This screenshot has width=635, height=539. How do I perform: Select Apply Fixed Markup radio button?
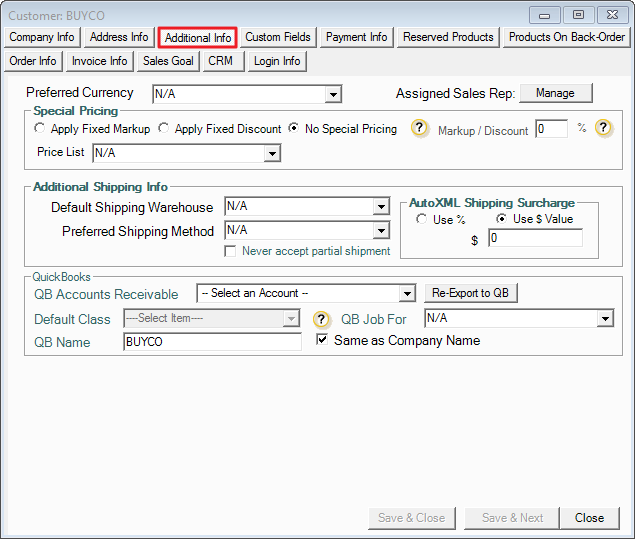40,129
